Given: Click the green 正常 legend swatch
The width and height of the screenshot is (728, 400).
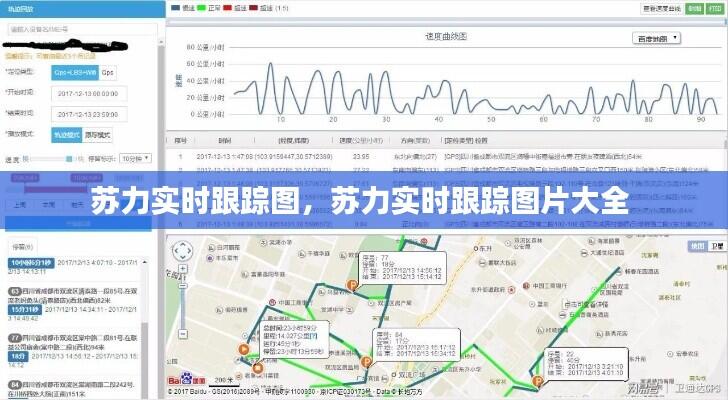Looking at the screenshot, I should coord(202,8).
